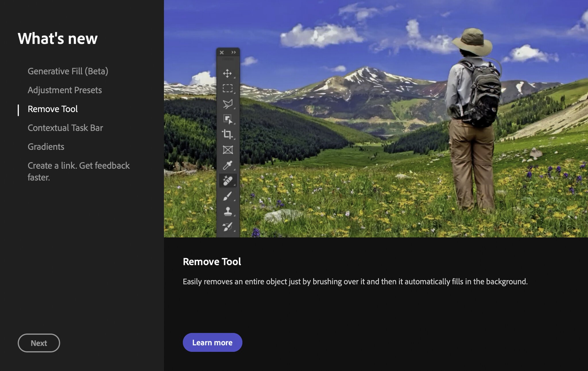Select the Rectangular Marquee tool
The image size is (588, 371).
227,88
